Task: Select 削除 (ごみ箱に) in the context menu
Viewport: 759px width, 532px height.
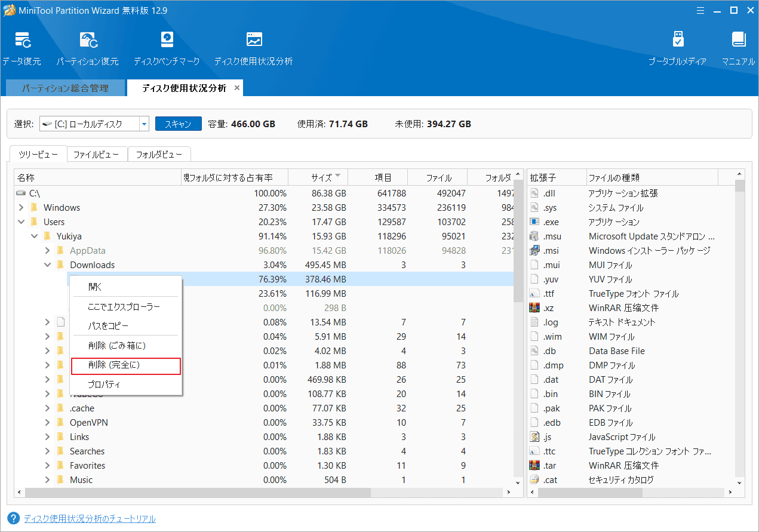Action: coord(125,346)
